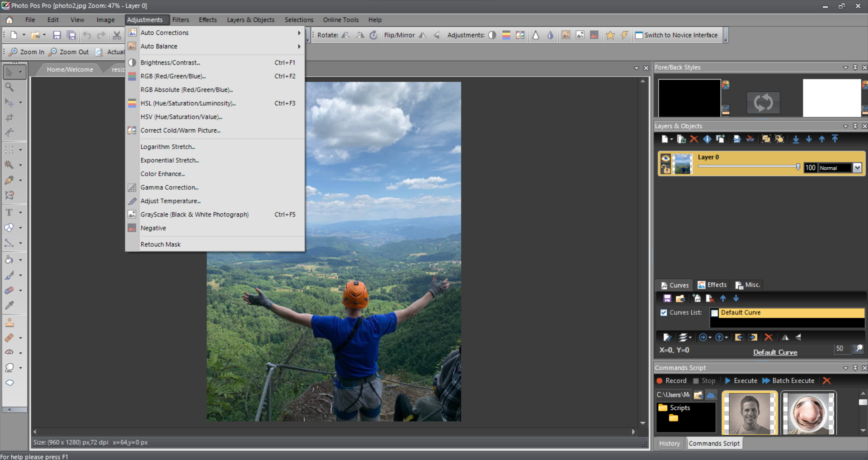Open the Fore/Back Styles panel menu arrow
868x460 pixels.
click(x=845, y=67)
